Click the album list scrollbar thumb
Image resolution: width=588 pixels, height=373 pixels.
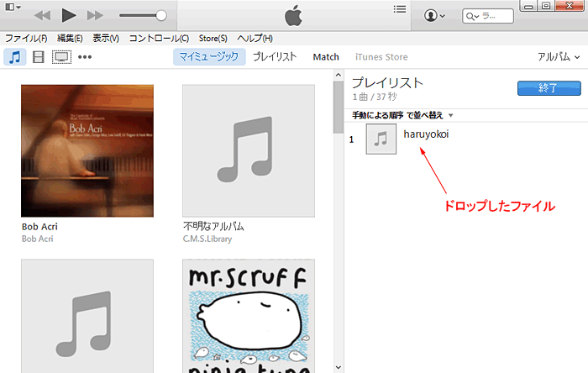pos(339,107)
